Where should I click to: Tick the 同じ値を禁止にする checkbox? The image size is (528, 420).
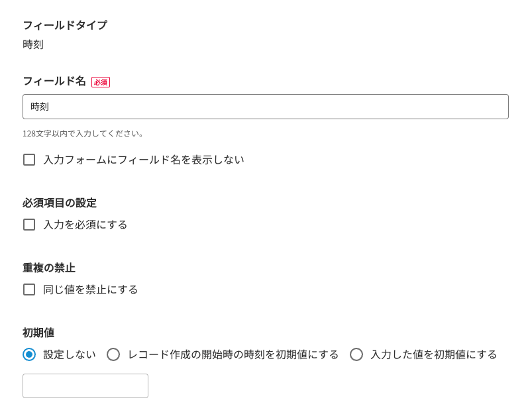(x=29, y=289)
